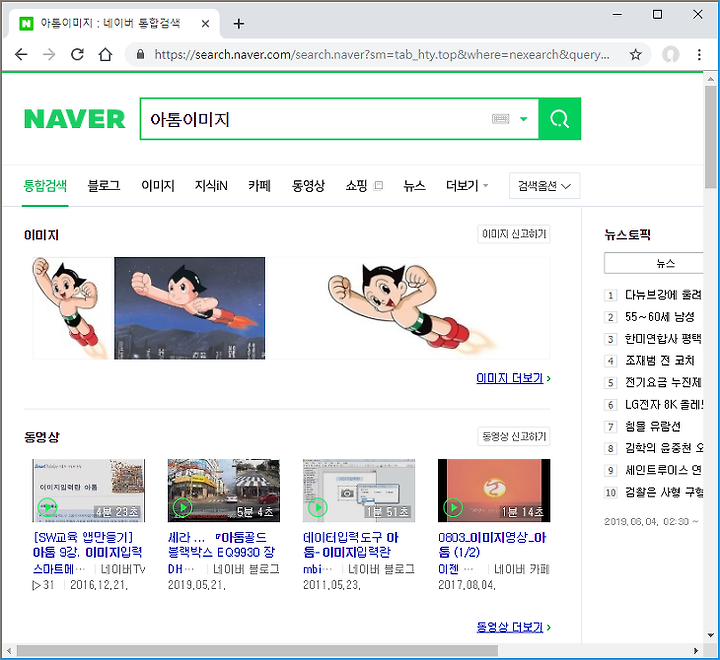
Task: Open news topic 5 전기요금 누진제
Action: tap(663, 383)
